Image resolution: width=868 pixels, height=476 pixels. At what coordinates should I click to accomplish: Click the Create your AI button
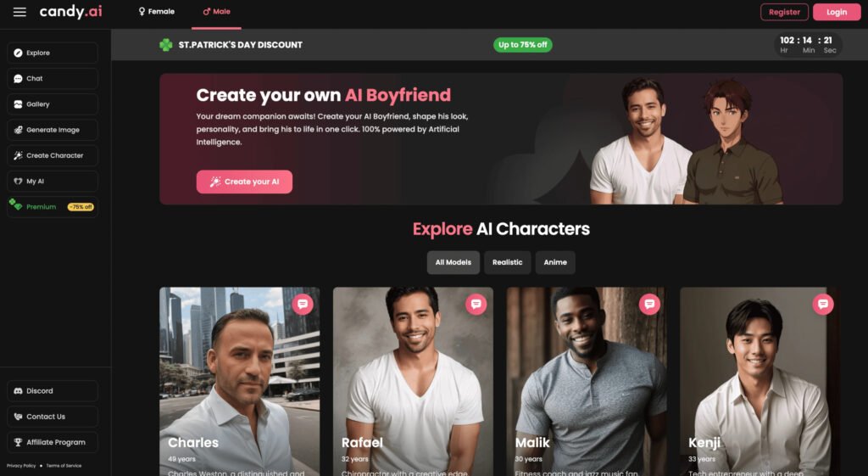[x=244, y=182]
